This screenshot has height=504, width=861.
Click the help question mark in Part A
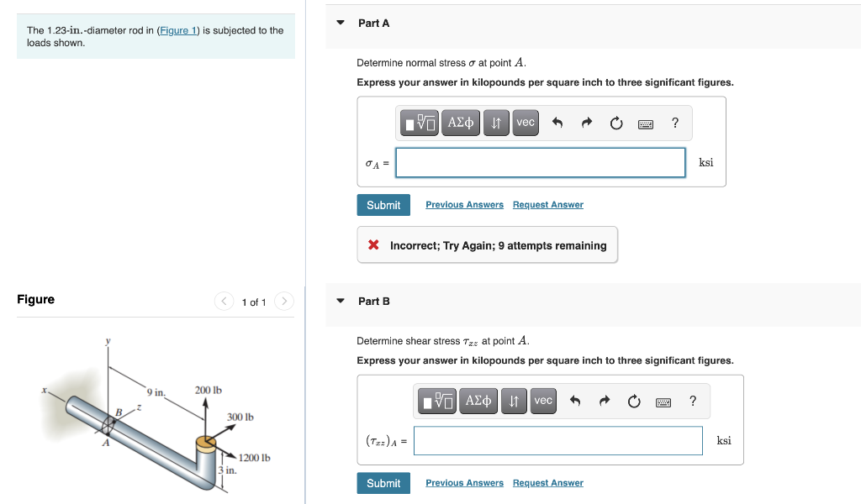(674, 122)
